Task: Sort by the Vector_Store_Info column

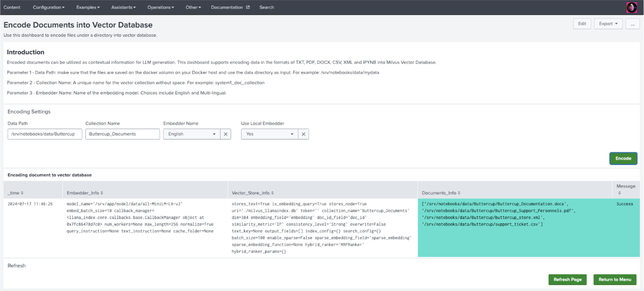Action: click(x=253, y=193)
